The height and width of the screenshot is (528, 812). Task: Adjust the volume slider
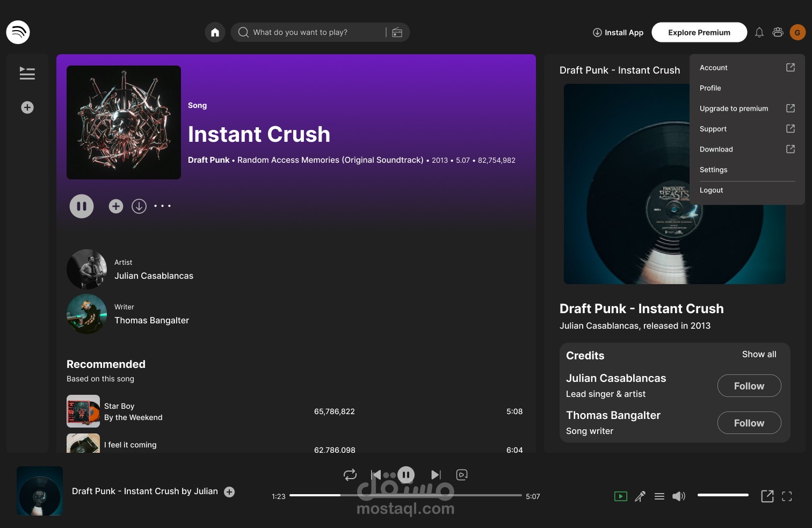pyautogui.click(x=723, y=495)
